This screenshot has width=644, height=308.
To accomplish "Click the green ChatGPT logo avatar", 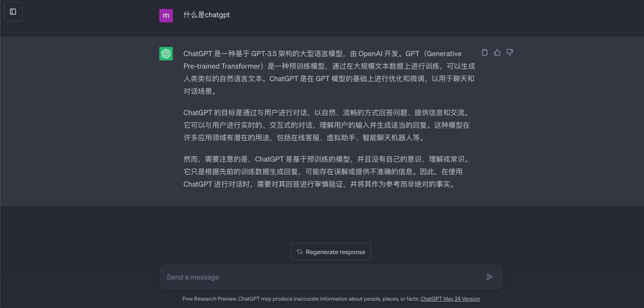I will 166,54.
